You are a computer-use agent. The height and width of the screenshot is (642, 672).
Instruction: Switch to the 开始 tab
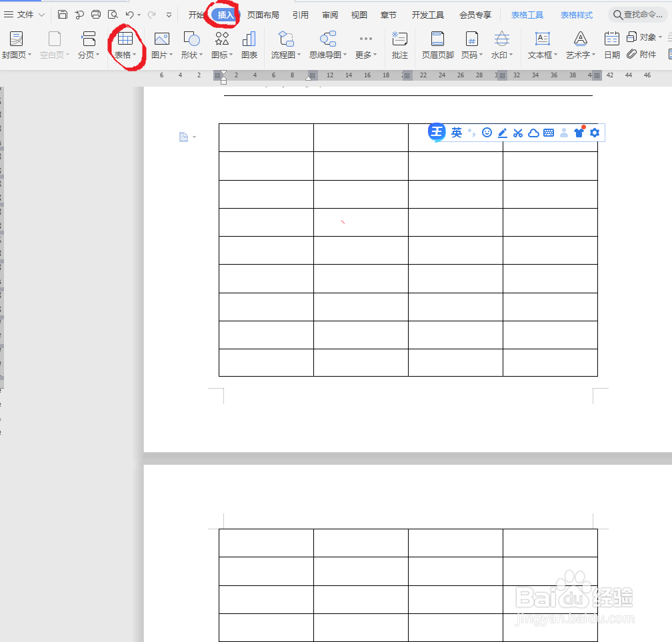coord(196,15)
